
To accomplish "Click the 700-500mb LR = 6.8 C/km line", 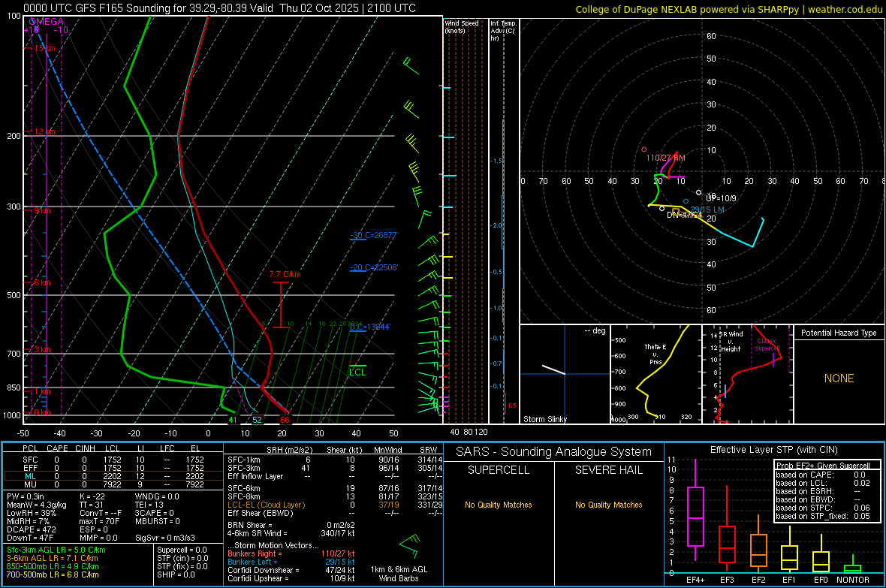I will 53,574.
